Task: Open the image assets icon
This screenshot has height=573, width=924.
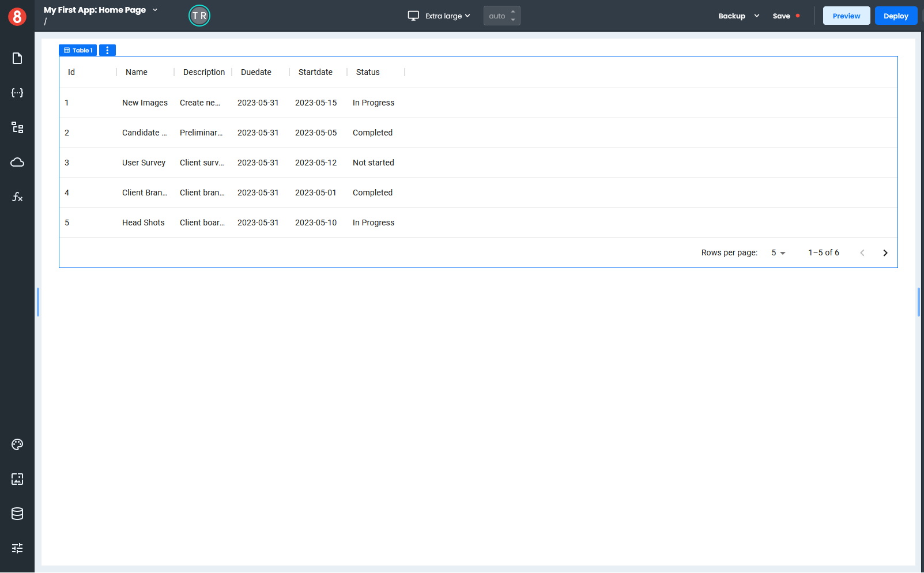Action: (17, 479)
